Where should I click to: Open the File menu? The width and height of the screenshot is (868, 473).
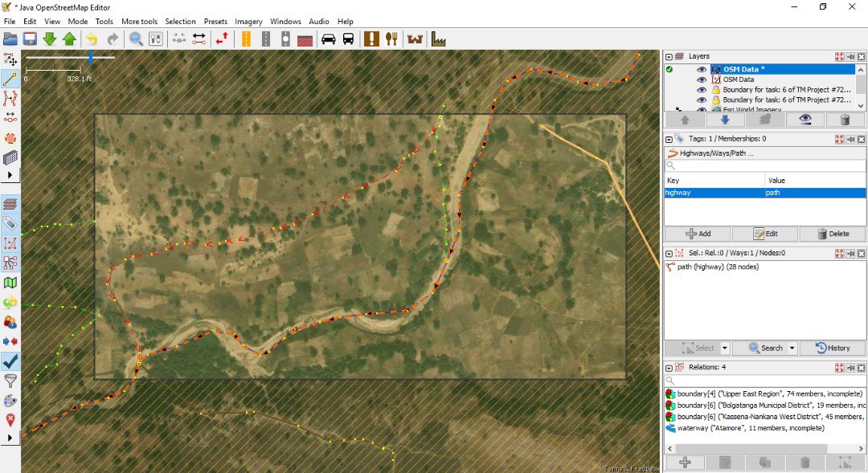[10, 22]
